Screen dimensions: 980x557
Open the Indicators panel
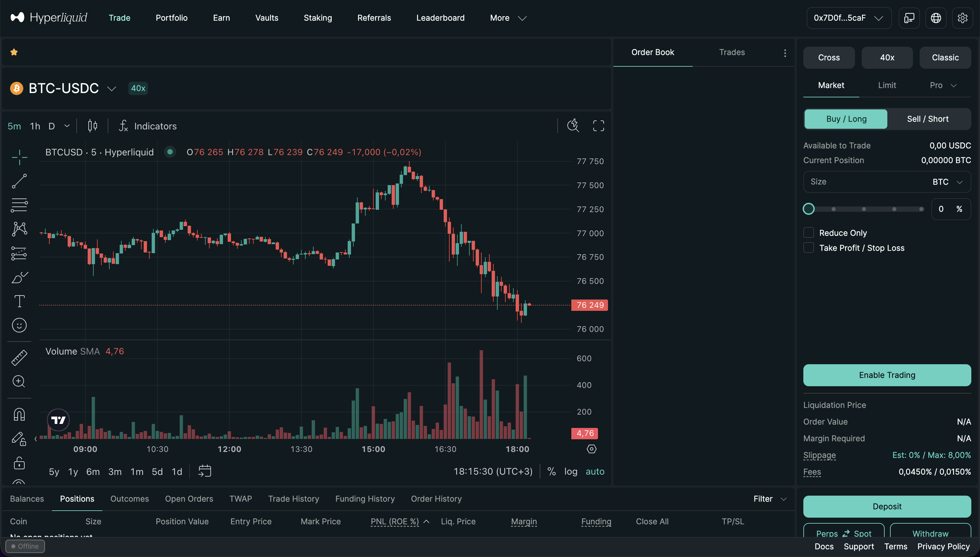coord(148,126)
